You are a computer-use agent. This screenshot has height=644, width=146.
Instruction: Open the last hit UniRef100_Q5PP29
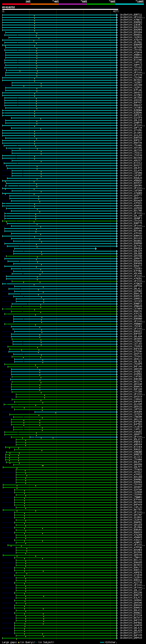coord(131,638)
